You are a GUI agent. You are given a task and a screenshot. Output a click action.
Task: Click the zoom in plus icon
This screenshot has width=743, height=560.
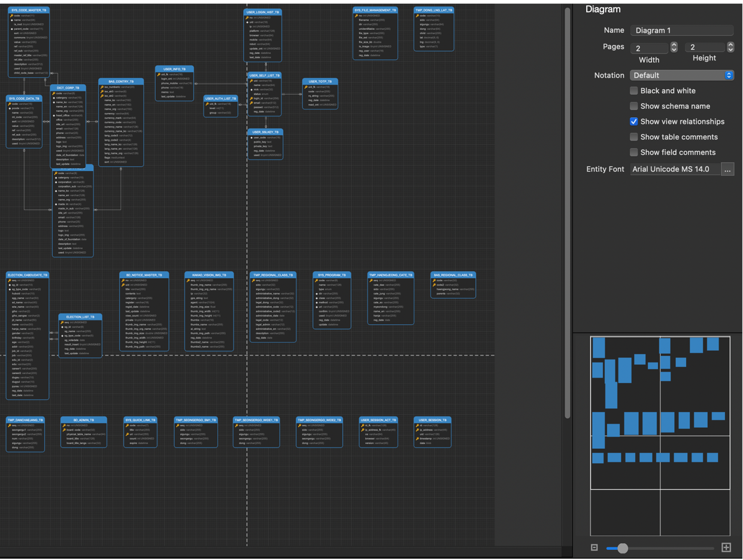click(726, 547)
